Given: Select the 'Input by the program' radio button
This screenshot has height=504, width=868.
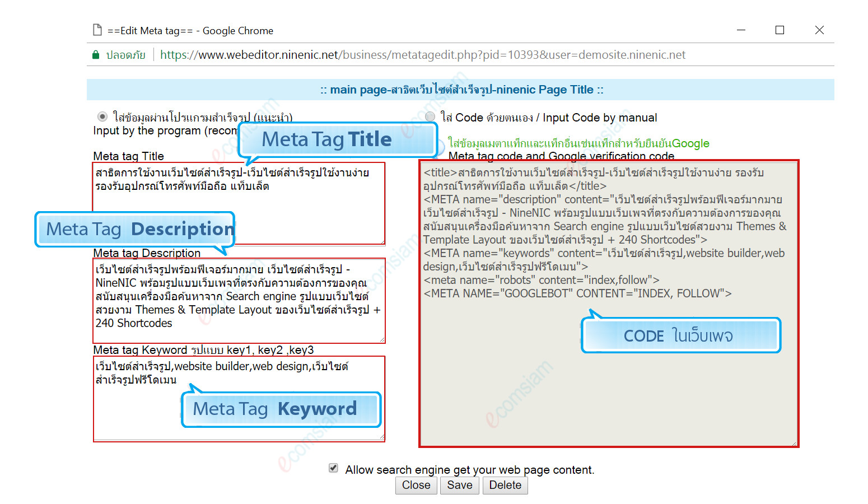Looking at the screenshot, I should [102, 116].
